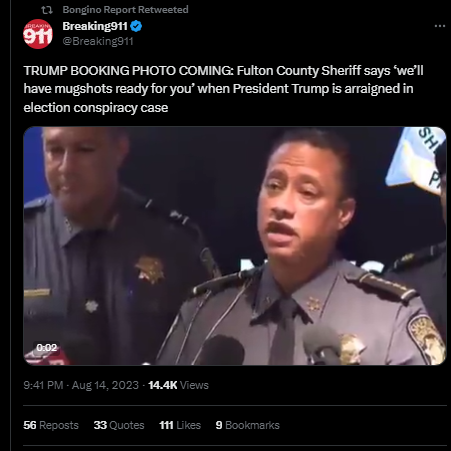Click the blue verified checkmark badge

[x=136, y=26]
